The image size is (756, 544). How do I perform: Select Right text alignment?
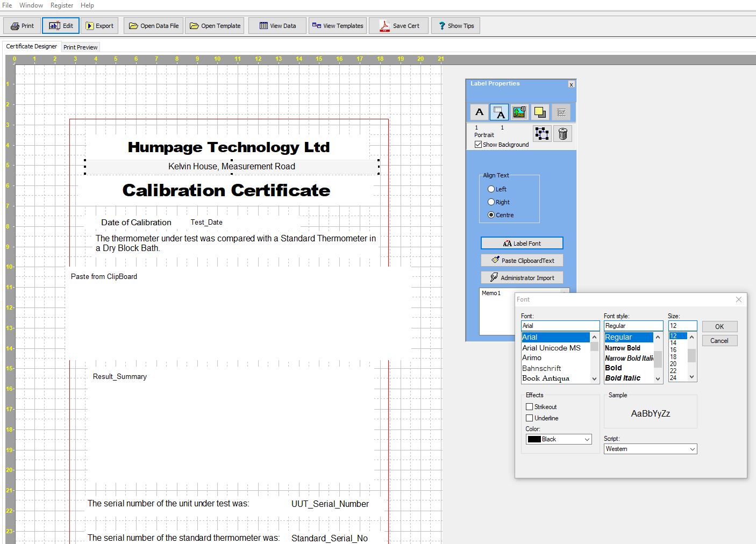point(491,202)
